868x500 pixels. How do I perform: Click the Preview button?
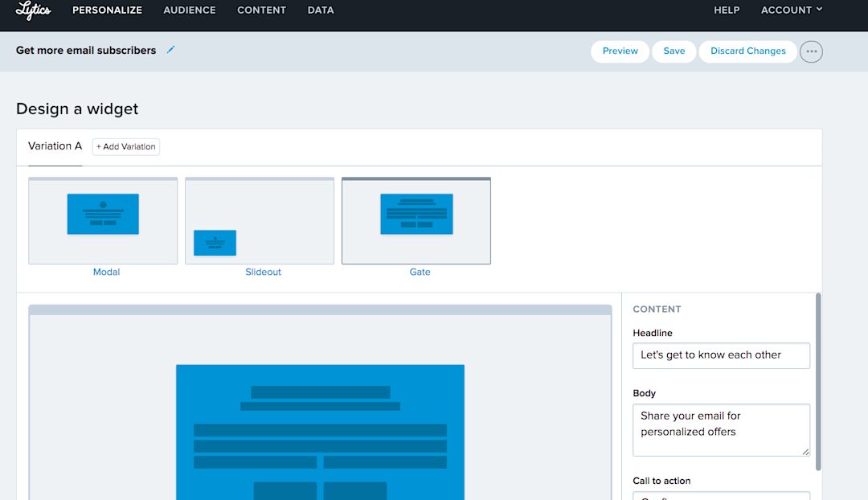click(620, 51)
